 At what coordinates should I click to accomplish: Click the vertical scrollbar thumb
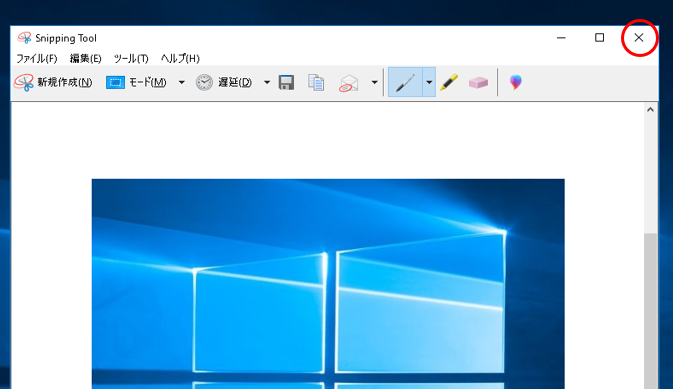(x=650, y=311)
